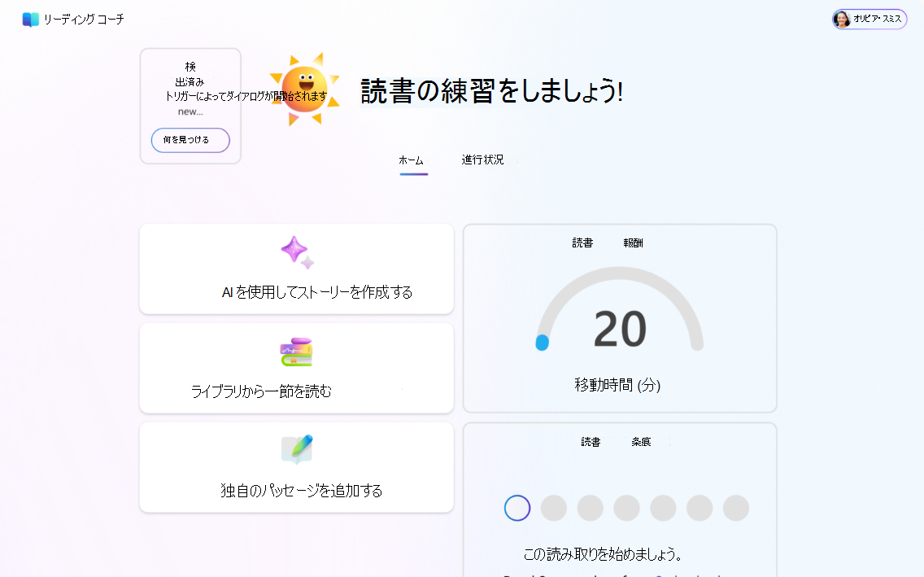Open 独自のパッセージを追加する card
This screenshot has height=577, width=924.
[x=296, y=467]
